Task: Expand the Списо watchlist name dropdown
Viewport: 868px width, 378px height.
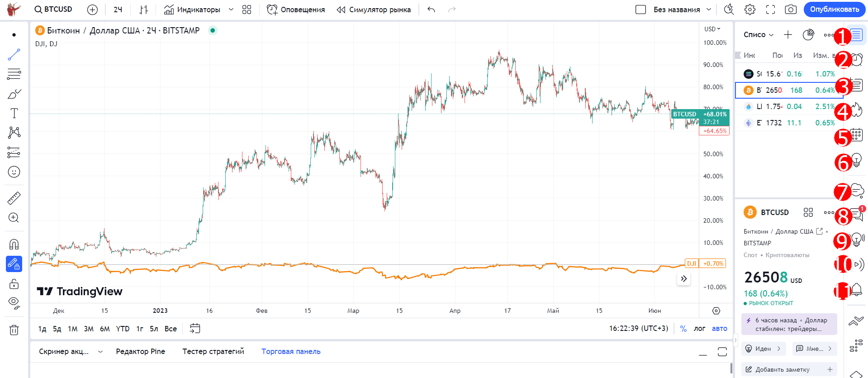Action: coord(759,35)
